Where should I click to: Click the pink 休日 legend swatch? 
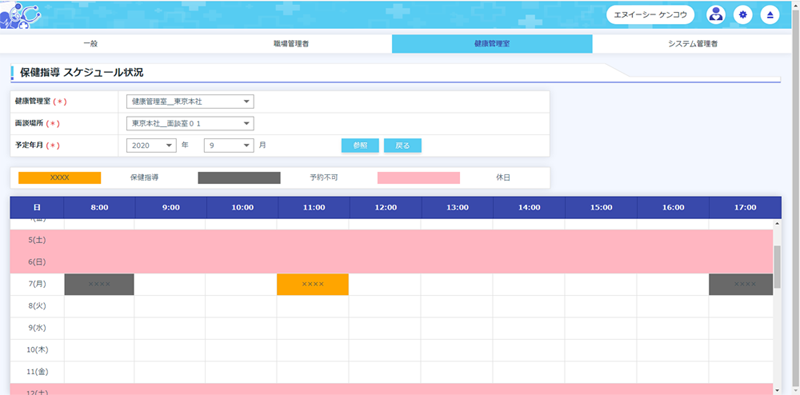pyautogui.click(x=418, y=178)
